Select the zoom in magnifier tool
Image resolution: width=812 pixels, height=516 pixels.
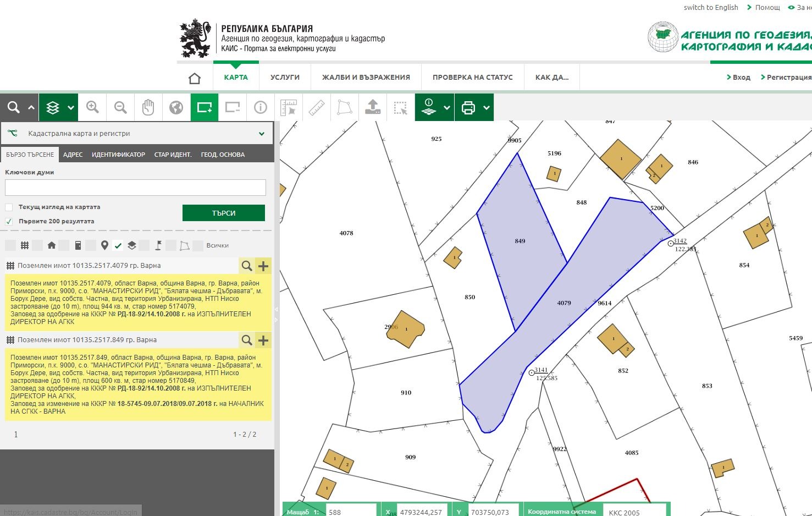click(92, 107)
